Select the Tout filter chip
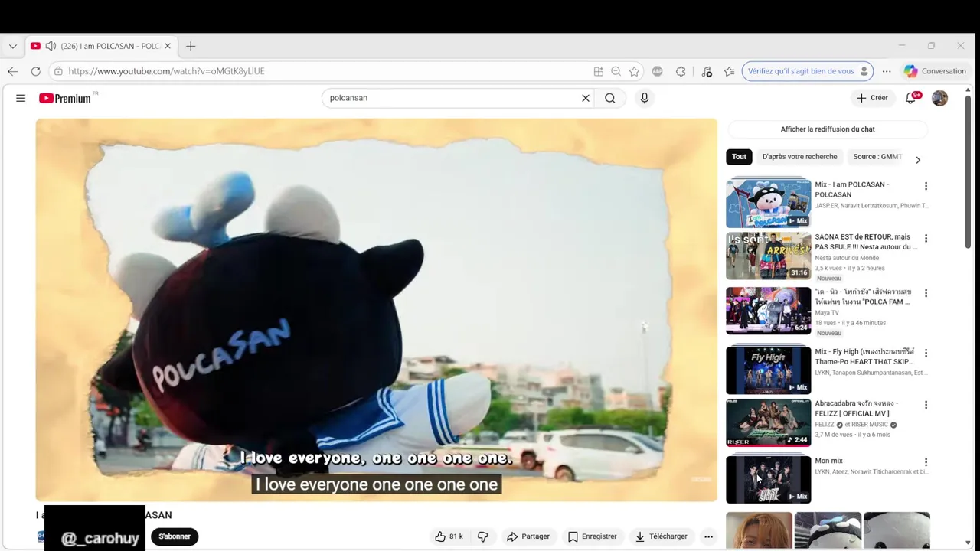The width and height of the screenshot is (980, 551). coord(739,157)
